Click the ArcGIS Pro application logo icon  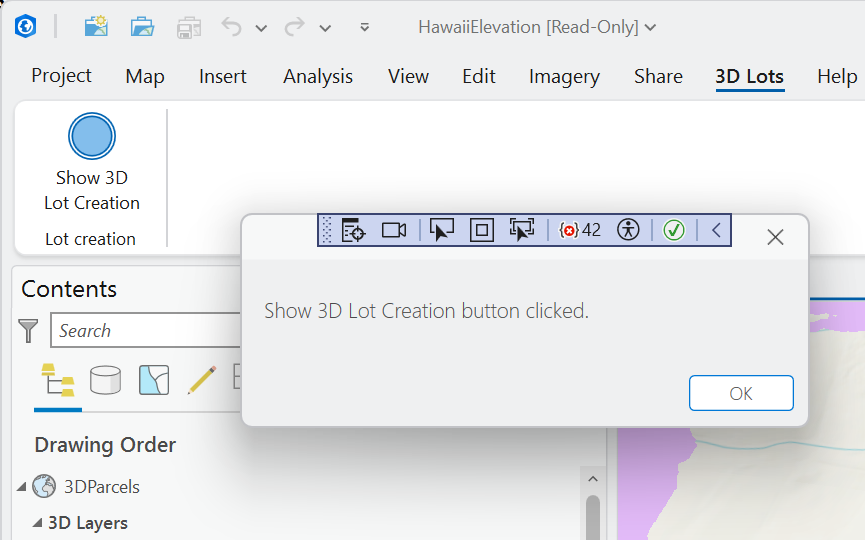(25, 26)
